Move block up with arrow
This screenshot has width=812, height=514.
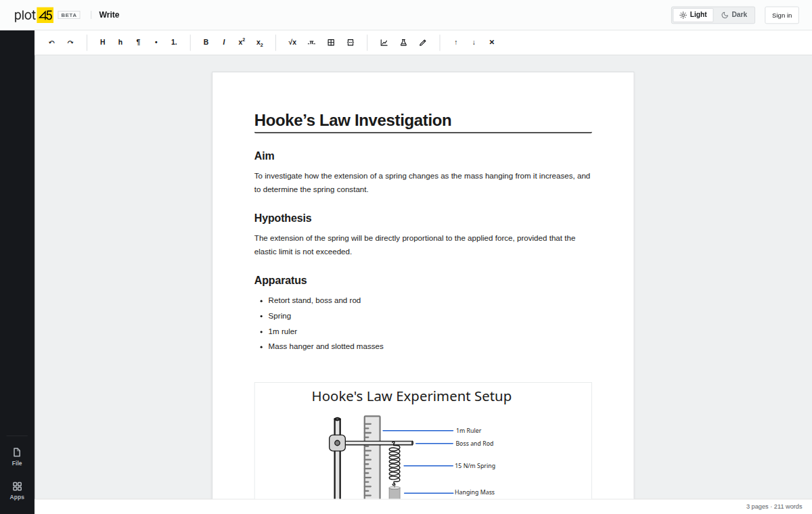coord(456,43)
